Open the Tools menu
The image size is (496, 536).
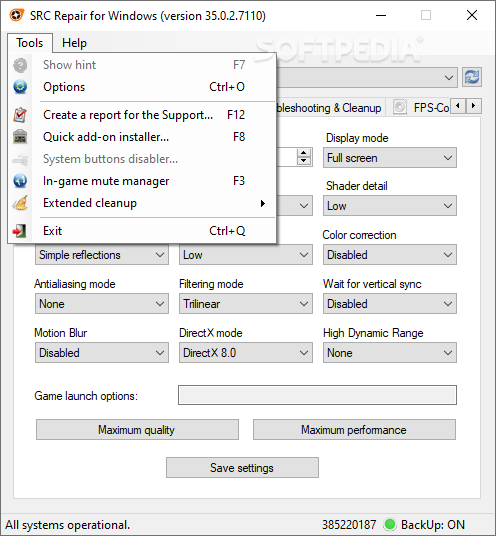point(30,43)
